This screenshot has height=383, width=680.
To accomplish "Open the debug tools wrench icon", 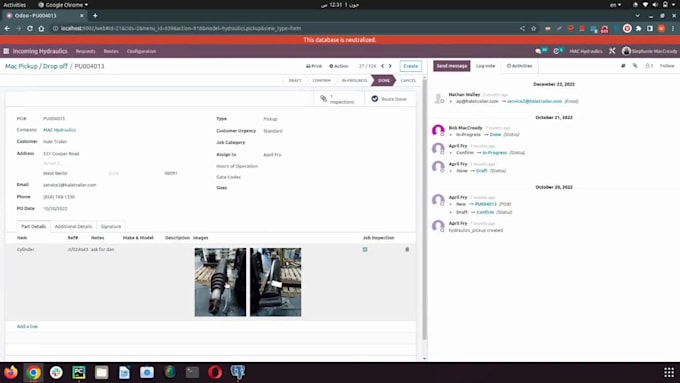I will [612, 51].
